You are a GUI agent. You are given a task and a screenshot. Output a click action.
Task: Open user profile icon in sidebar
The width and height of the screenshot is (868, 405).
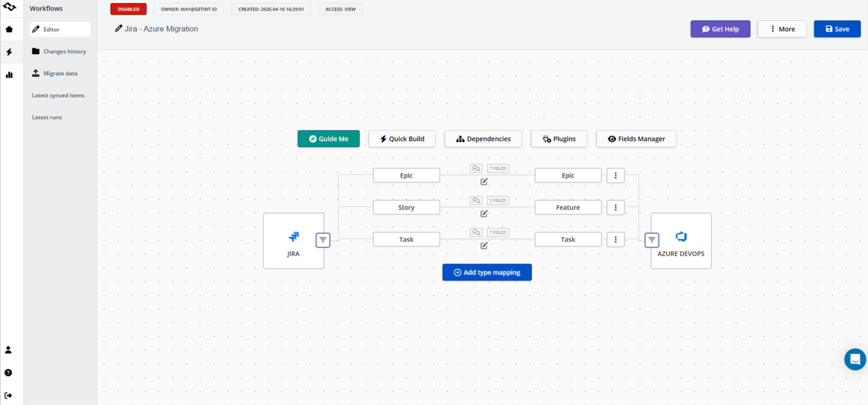pos(9,350)
